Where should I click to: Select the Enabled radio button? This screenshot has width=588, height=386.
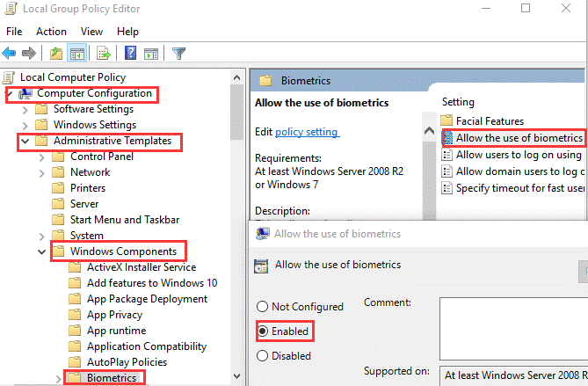pyautogui.click(x=261, y=331)
